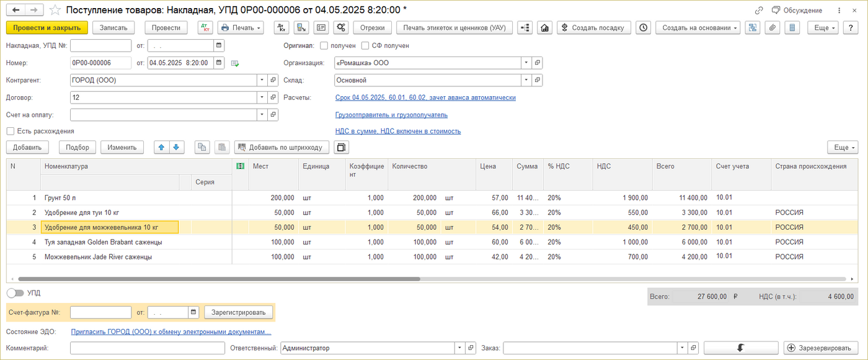Copy link to document icon
The width and height of the screenshot is (868, 360).
click(759, 11)
